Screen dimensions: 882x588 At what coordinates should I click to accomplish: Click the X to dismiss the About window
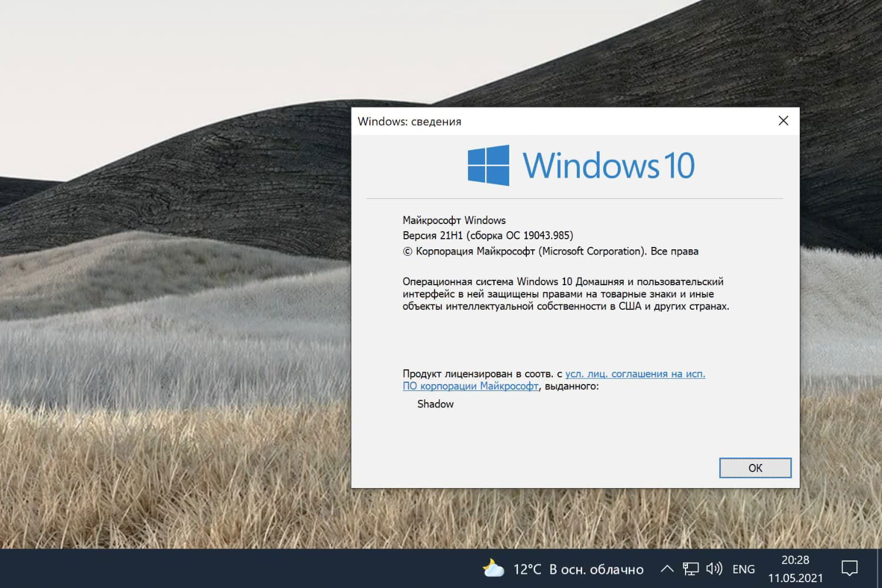click(x=783, y=121)
